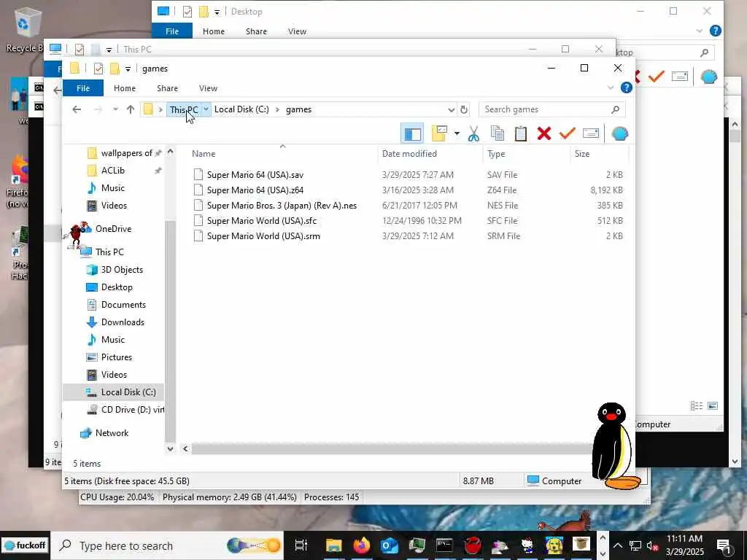Click the Start button on the taskbar

coord(25,545)
